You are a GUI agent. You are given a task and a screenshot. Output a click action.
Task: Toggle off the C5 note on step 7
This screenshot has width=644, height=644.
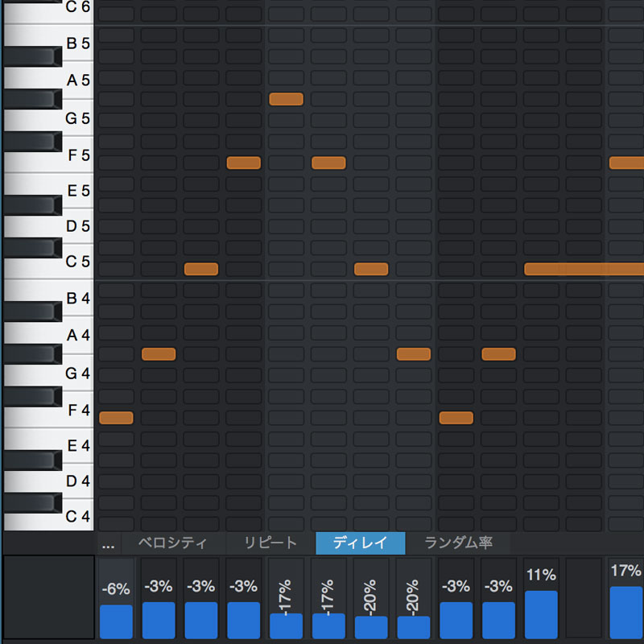371,269
